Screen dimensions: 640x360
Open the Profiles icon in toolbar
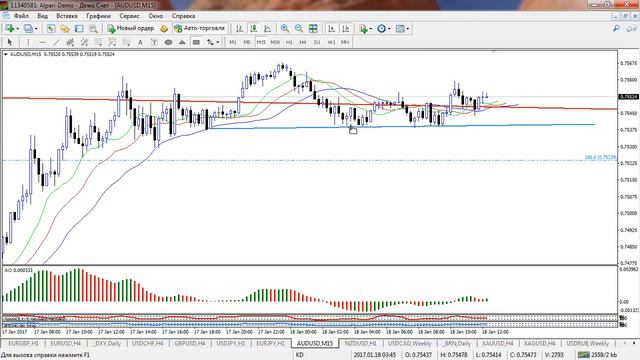tap(28, 29)
